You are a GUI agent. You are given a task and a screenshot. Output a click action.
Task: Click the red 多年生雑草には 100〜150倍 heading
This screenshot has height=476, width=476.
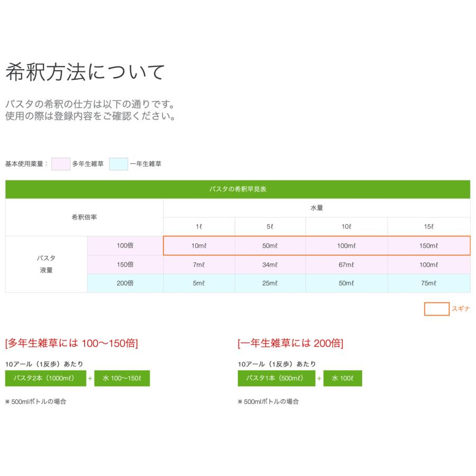[71, 342]
